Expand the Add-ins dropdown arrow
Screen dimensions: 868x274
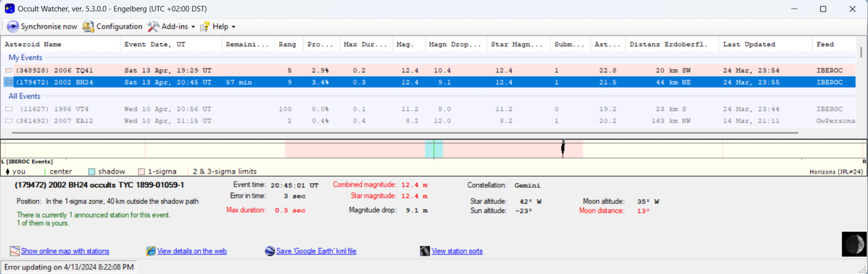(193, 27)
